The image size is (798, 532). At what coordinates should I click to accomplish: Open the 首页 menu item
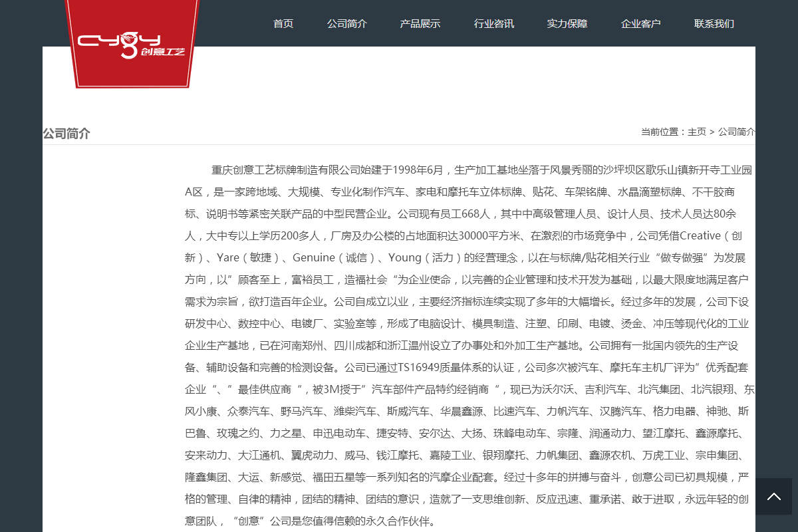click(x=283, y=24)
